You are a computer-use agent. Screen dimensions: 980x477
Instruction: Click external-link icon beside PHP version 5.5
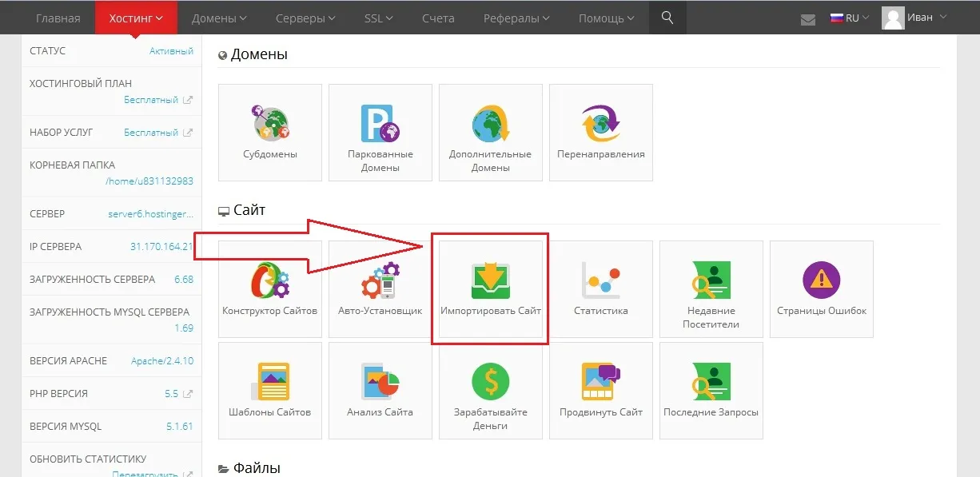[188, 394]
